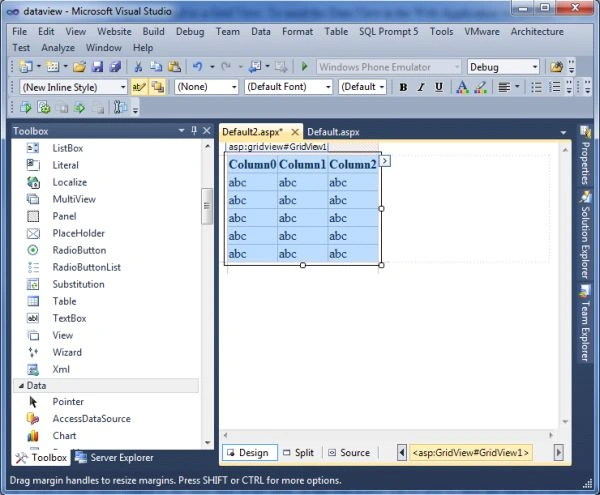Apply Bold formatting with the B icon
The height and width of the screenshot is (495, 600).
403,87
